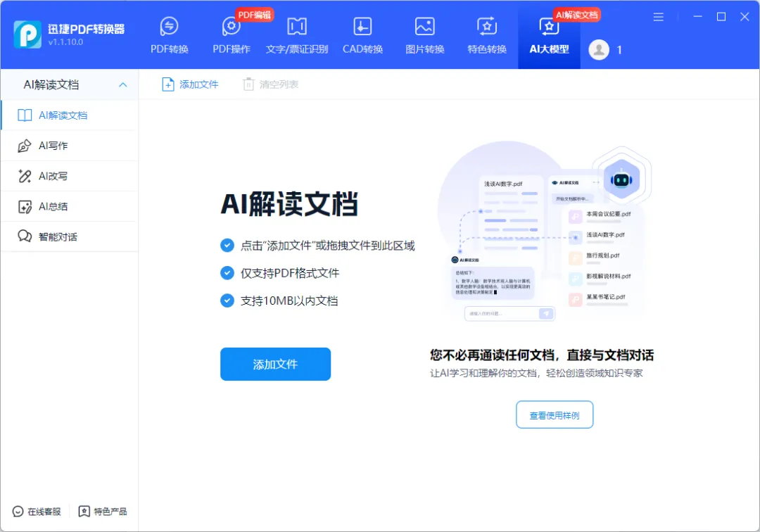Viewport: 760px width, 532px height.
Task: Open 在线客服 support link
Action: (37, 512)
